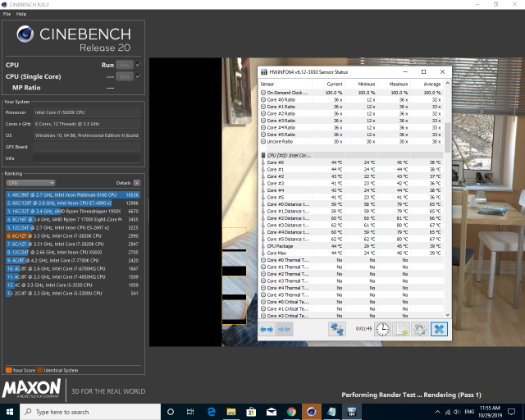Screen dimensions: 525x420
Task: Open the CPU ranking dropdown
Action: [30, 183]
